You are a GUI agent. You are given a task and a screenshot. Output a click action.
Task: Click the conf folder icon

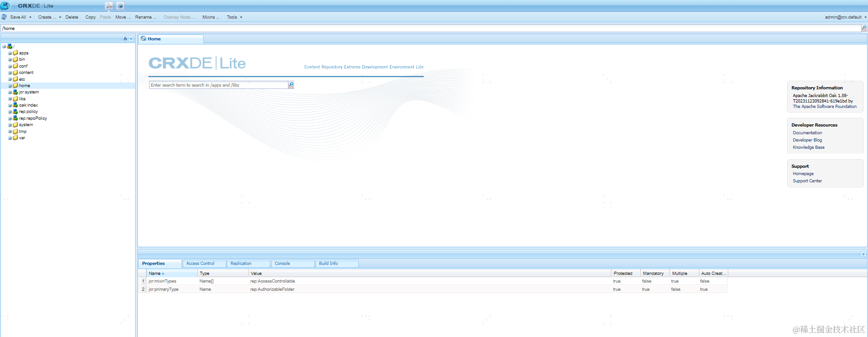tap(15, 66)
